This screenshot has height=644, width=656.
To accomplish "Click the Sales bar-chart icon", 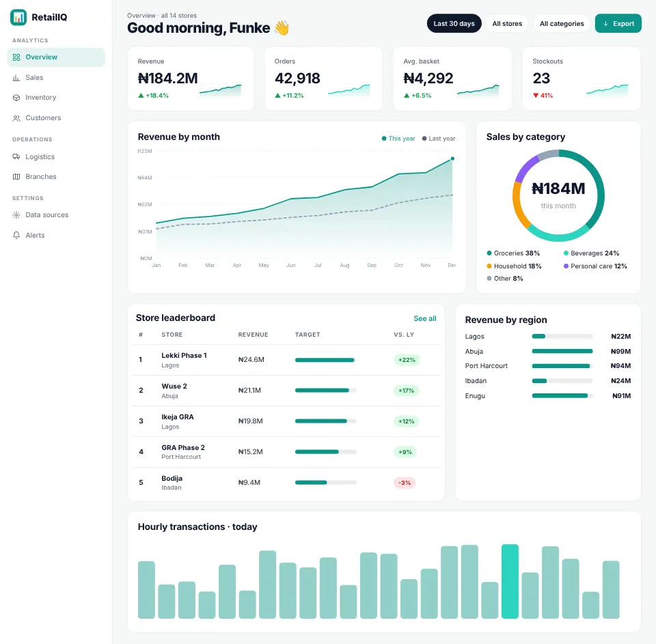I will 16,78.
